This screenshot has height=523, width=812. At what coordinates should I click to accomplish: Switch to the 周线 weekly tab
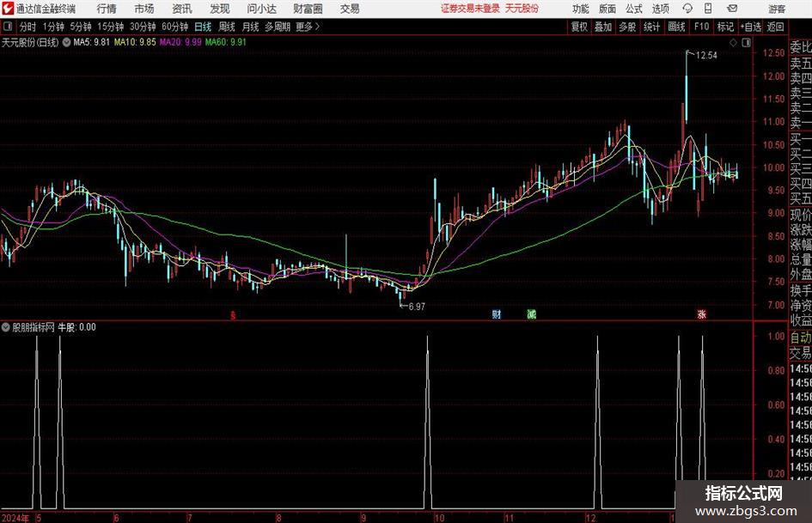pyautogui.click(x=226, y=27)
